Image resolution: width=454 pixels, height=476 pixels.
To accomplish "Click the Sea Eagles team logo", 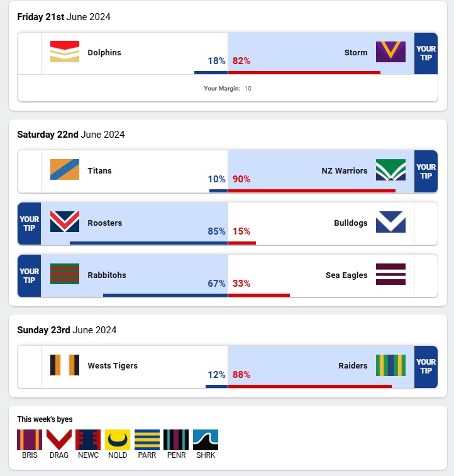I will [390, 274].
